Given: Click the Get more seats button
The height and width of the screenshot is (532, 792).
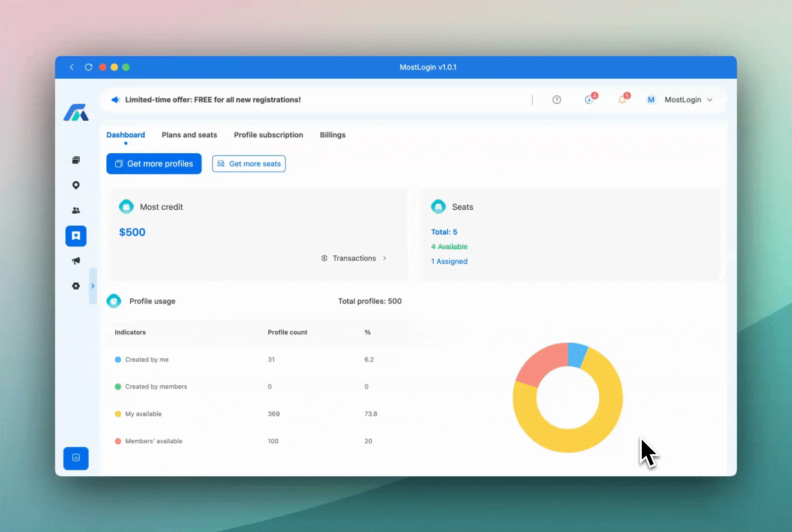Looking at the screenshot, I should (249, 164).
